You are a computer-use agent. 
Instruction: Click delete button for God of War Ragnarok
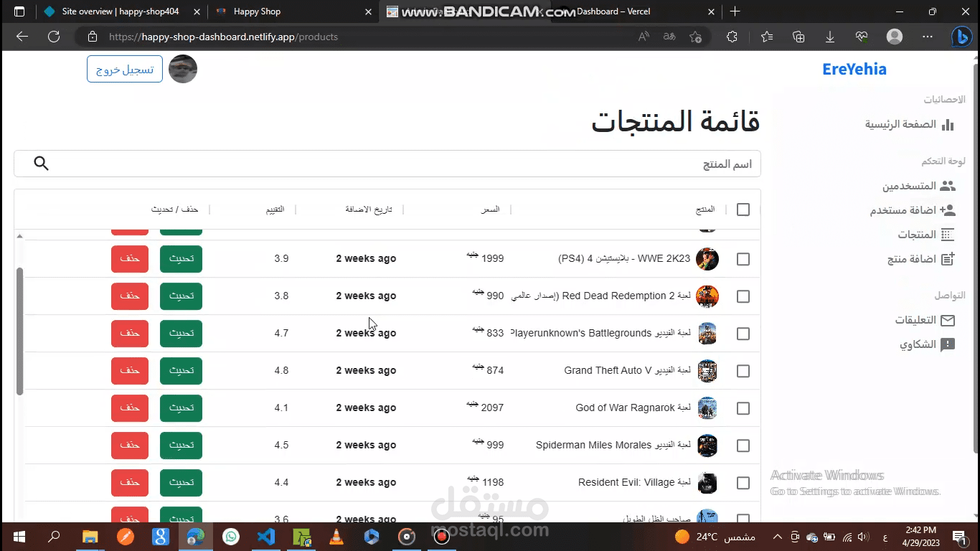(x=130, y=408)
